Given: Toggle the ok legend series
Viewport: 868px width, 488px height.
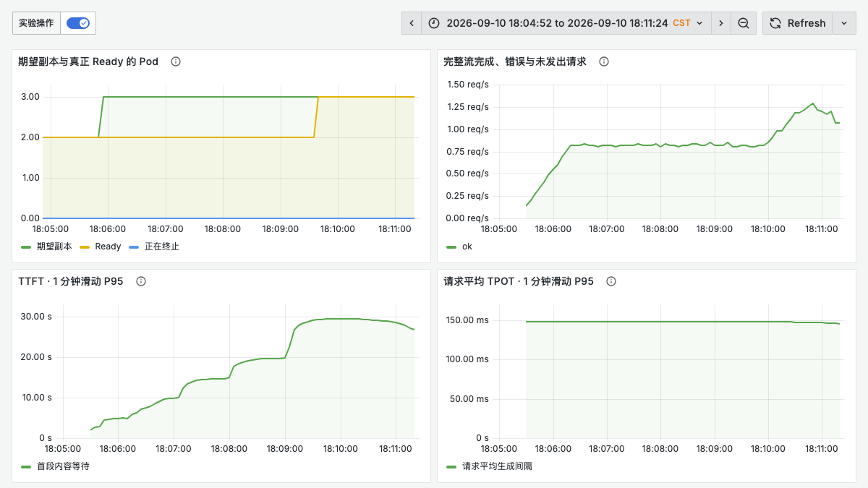Looking at the screenshot, I should 467,247.
